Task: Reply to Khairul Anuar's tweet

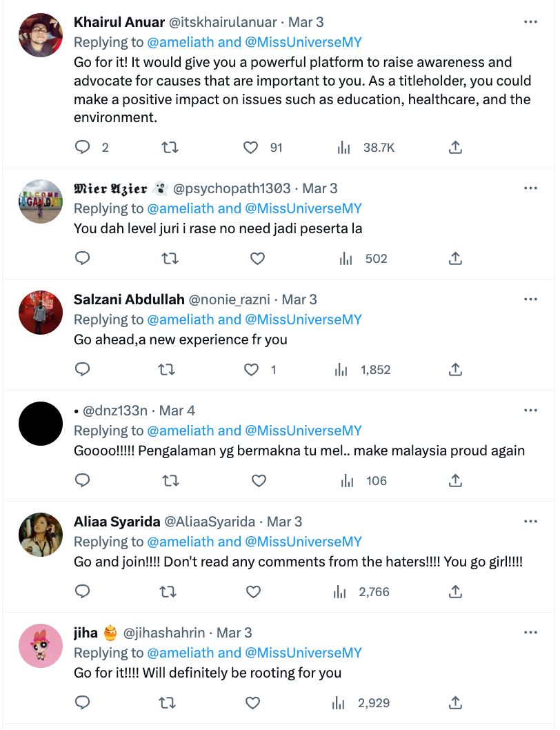Action: click(82, 147)
